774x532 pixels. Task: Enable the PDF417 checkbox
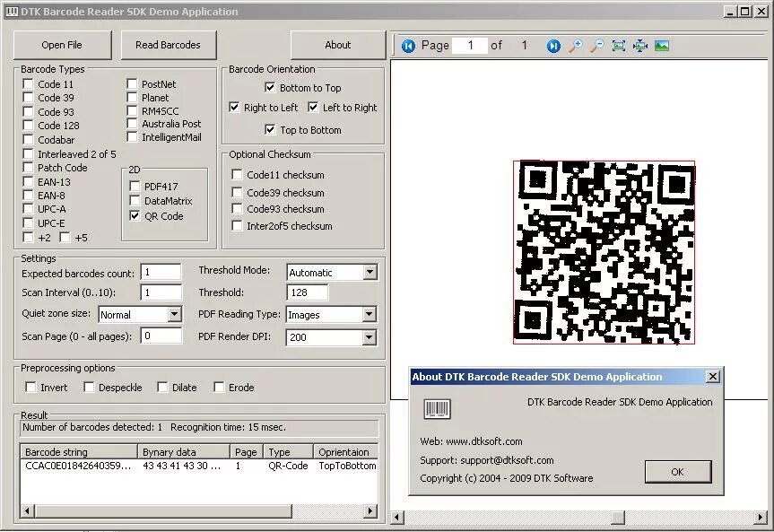click(135, 187)
